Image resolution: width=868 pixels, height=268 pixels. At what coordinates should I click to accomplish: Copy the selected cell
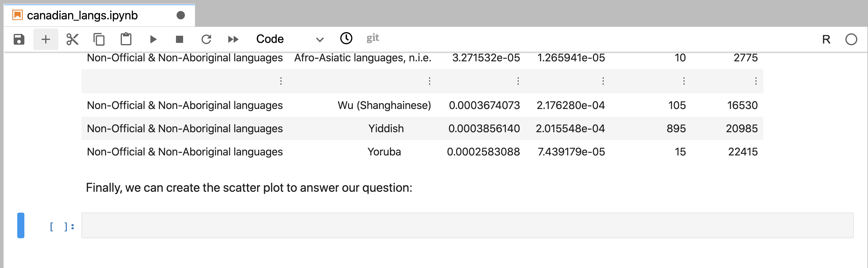(x=99, y=39)
